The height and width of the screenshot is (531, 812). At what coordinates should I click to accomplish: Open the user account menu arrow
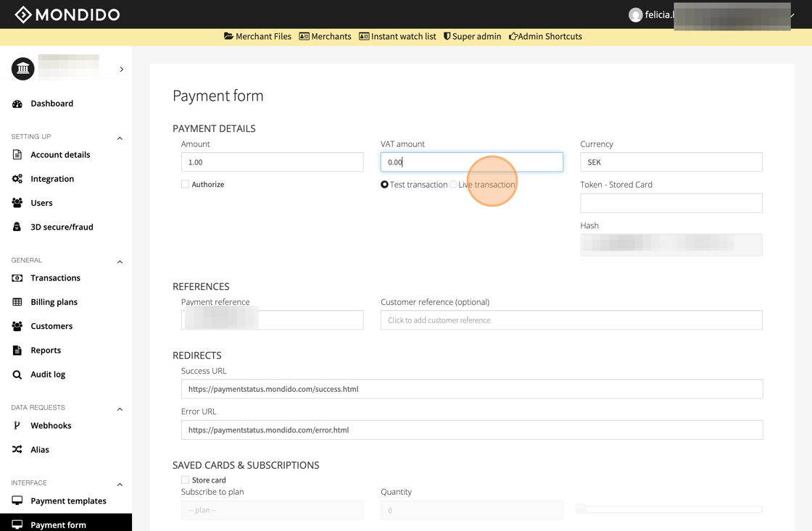(792, 15)
